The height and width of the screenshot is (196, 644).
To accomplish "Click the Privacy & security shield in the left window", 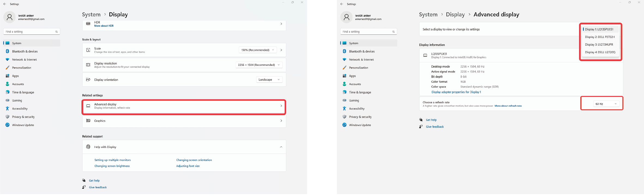I will click(x=7, y=117).
